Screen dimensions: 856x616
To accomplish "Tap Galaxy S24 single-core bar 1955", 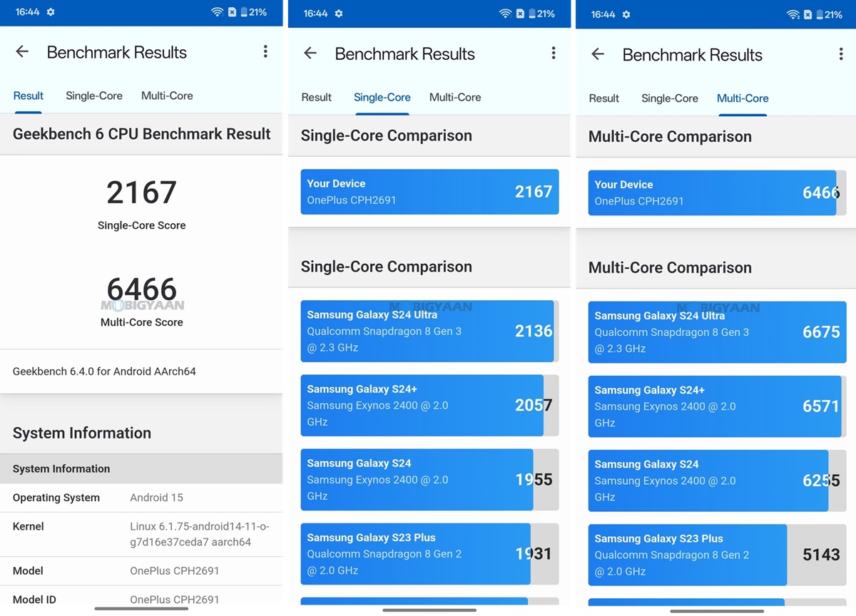I will [429, 479].
